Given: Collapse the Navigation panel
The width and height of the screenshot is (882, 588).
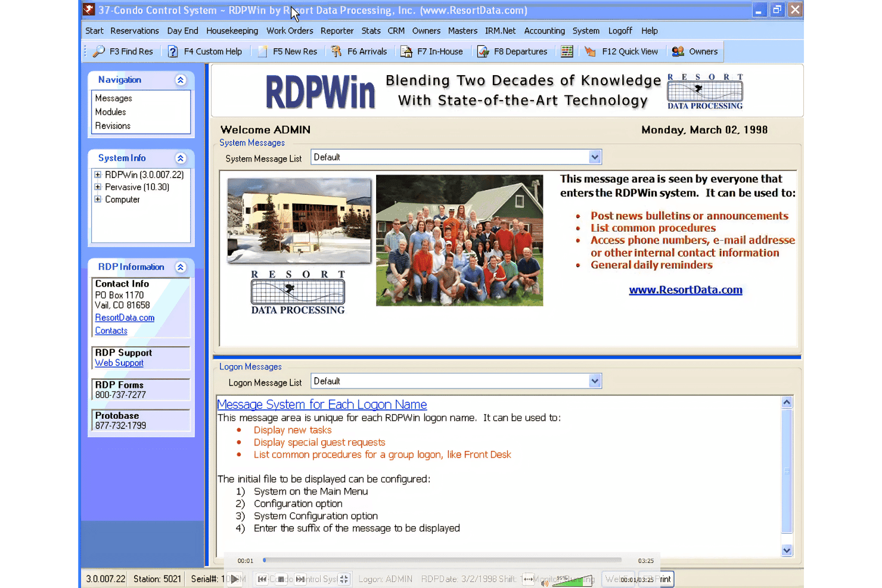Looking at the screenshot, I should click(x=181, y=80).
